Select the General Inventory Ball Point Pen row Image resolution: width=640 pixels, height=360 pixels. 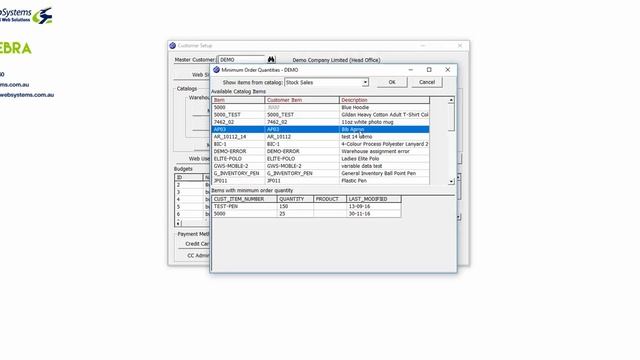320,173
